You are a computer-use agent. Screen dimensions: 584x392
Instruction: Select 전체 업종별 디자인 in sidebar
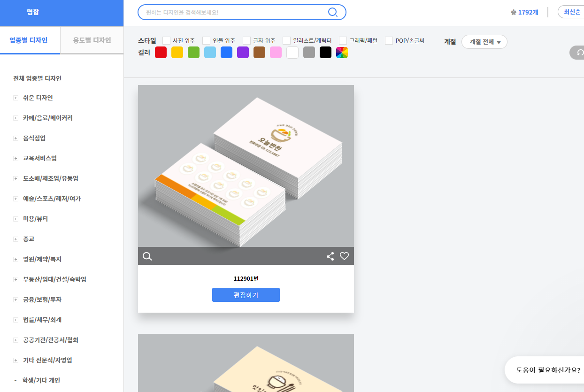(37, 78)
